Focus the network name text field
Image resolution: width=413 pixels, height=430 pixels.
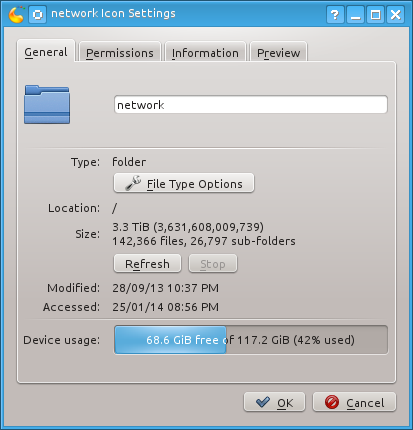[x=251, y=105]
